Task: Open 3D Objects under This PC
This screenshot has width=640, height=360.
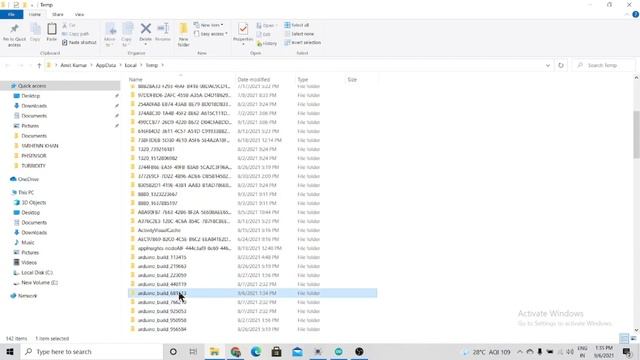Action: click(x=33, y=202)
